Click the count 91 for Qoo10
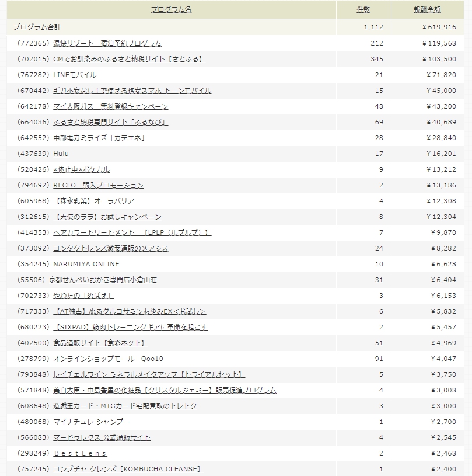Screen dimensions: 472x476 (x=379, y=359)
